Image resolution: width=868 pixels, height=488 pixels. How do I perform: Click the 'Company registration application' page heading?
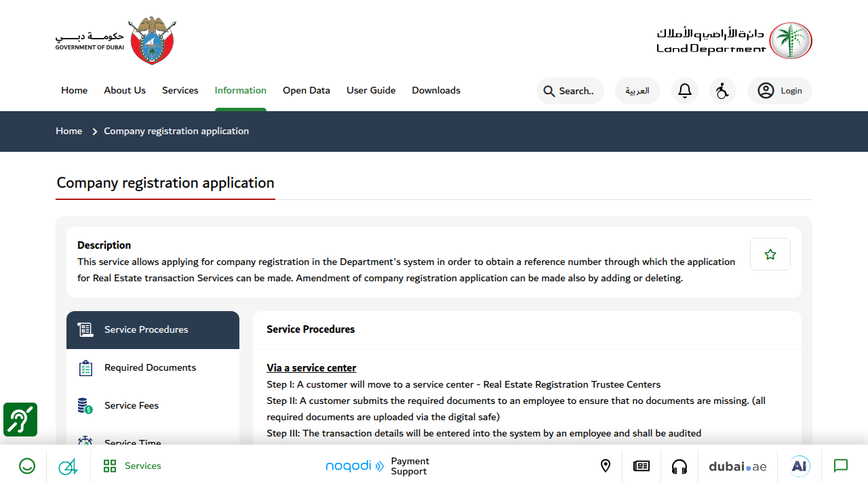[x=165, y=183]
